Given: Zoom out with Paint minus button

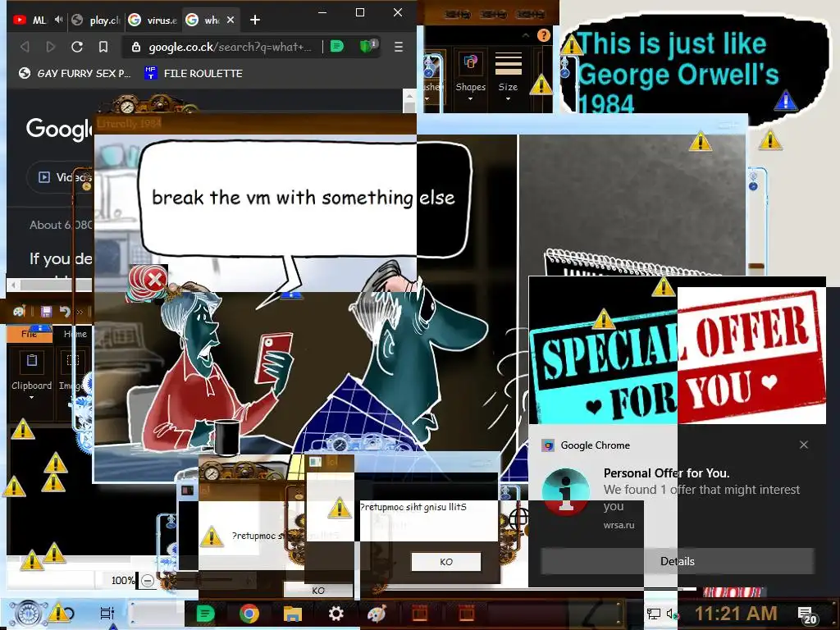Looking at the screenshot, I should [148, 580].
